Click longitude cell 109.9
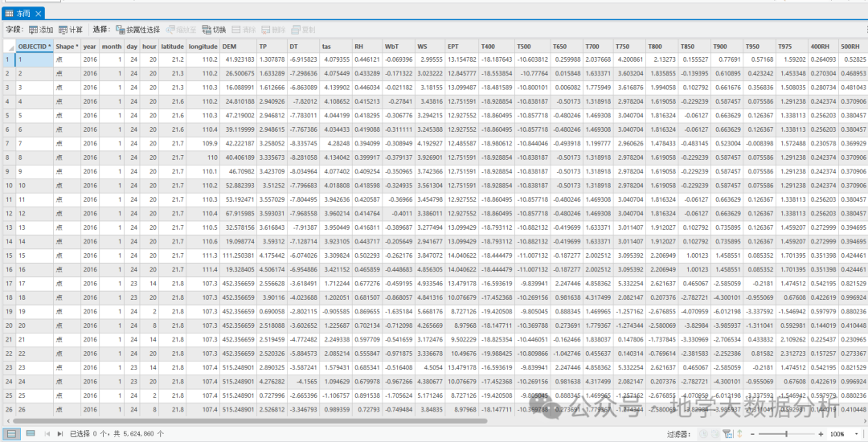The height and width of the screenshot is (442, 868). point(203,143)
